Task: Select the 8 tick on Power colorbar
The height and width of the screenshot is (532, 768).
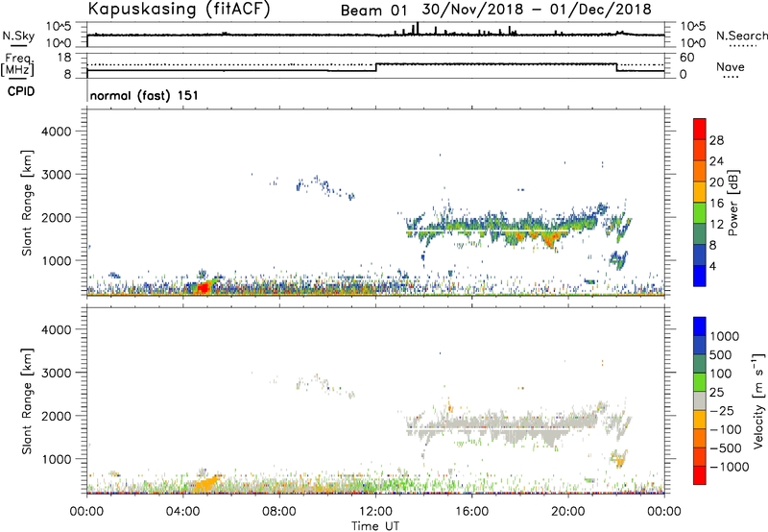Action: tap(713, 246)
